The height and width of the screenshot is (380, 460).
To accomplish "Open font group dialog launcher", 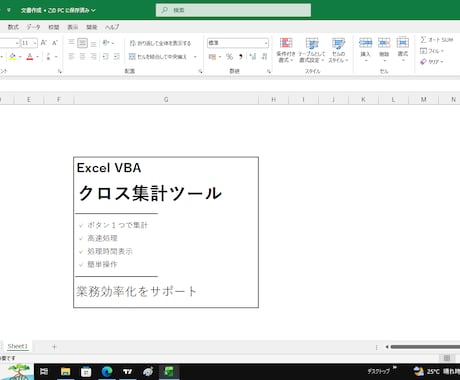I will coord(60,71).
